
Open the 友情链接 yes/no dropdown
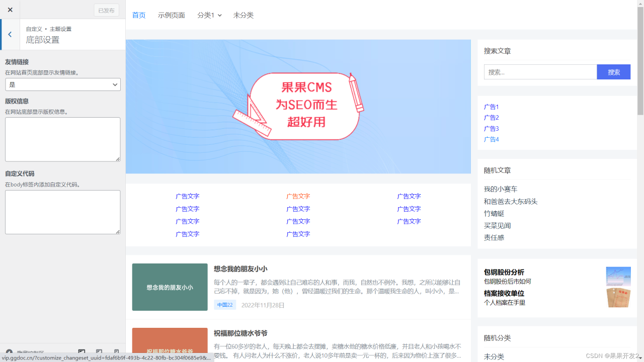(62, 84)
